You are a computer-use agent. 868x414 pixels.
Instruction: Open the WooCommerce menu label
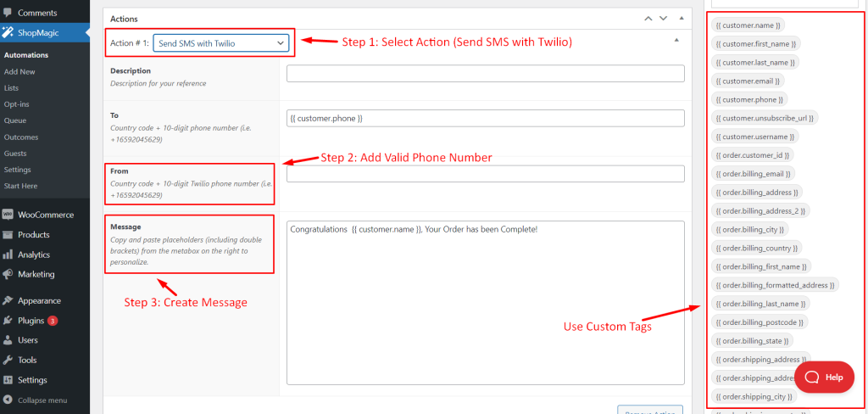click(46, 215)
